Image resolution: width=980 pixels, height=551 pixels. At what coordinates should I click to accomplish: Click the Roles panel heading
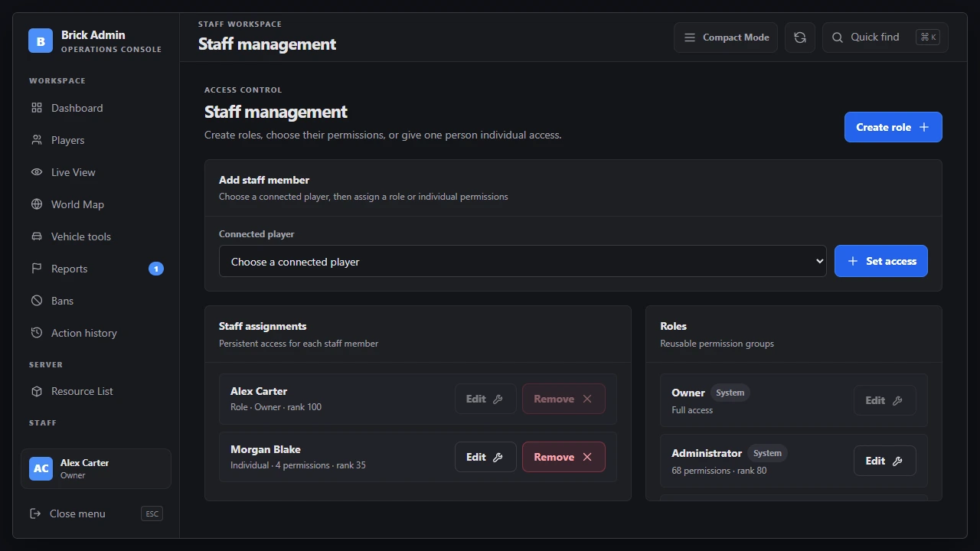674,326
